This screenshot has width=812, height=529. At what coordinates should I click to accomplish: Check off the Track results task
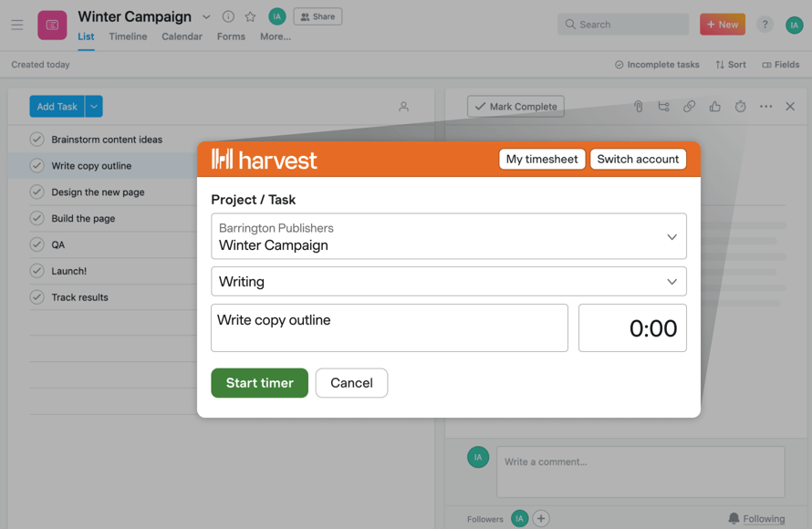[36, 297]
